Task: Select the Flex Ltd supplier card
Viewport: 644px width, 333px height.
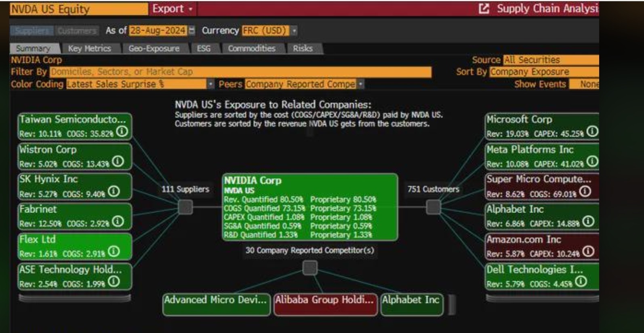Action: (75, 246)
